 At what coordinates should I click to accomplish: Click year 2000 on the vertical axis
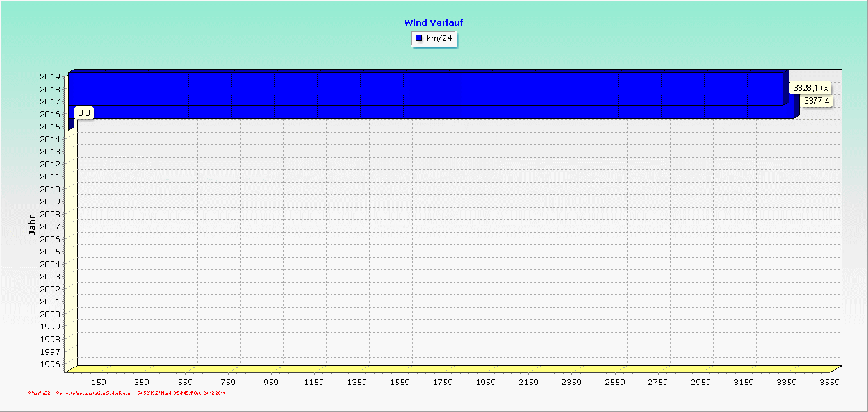point(50,315)
